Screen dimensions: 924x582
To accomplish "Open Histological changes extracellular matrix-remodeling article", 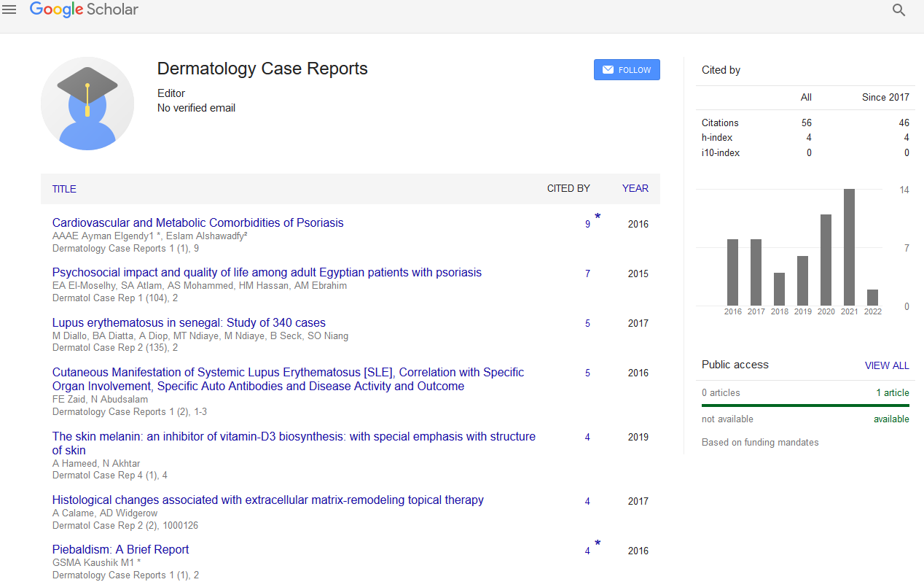I will tap(267, 500).
